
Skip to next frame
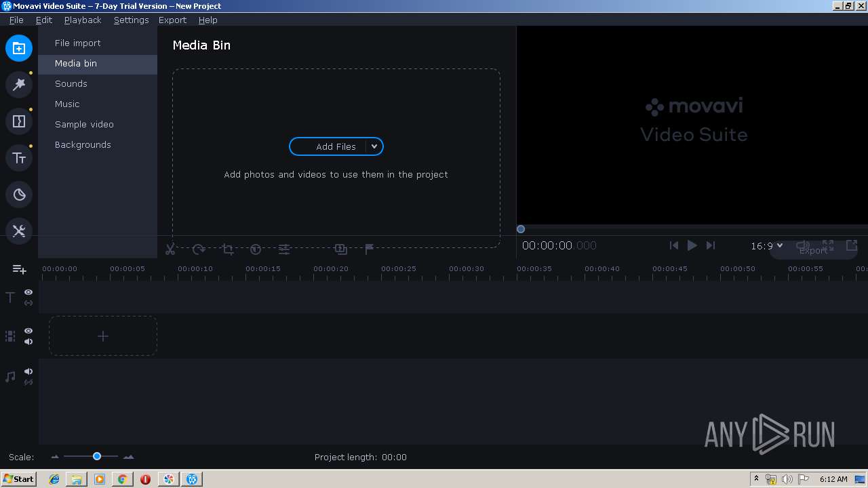[x=710, y=245]
